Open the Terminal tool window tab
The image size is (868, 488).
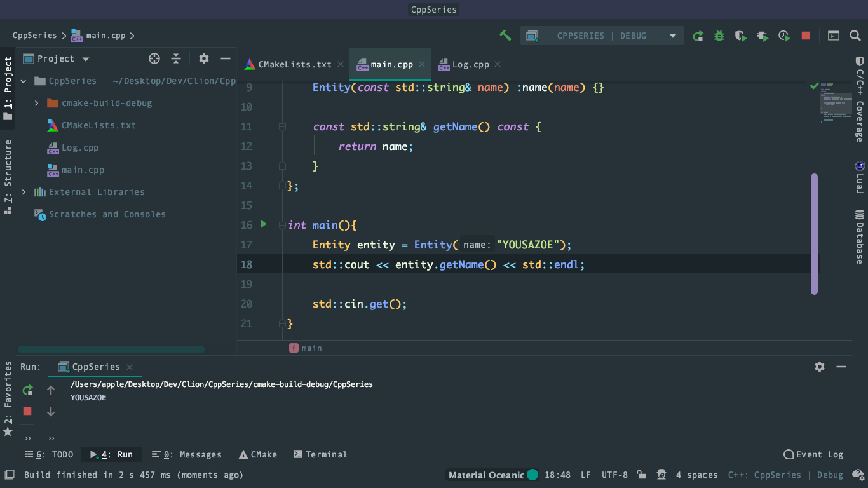point(320,454)
